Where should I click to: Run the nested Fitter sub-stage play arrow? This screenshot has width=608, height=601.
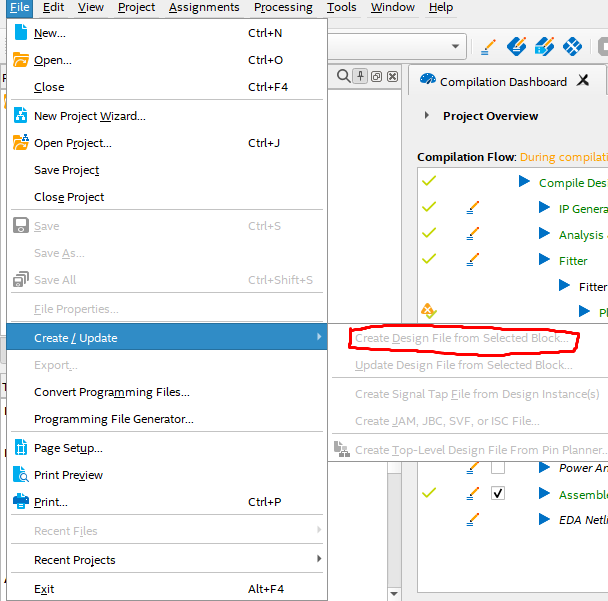(x=564, y=286)
